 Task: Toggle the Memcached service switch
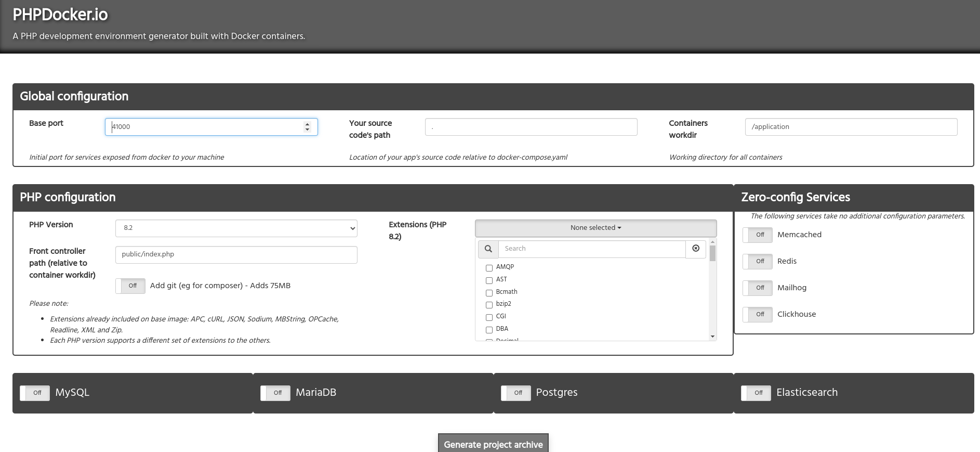coord(757,235)
